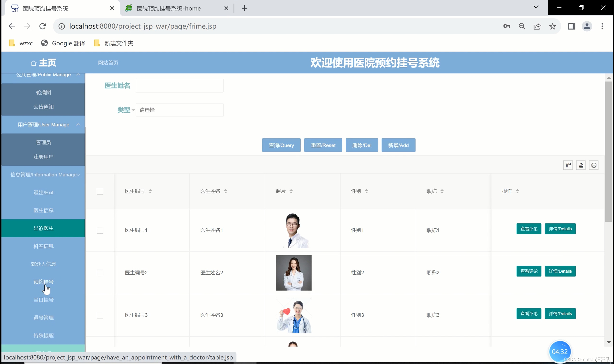614x364 pixels.
Task: Open the 类型 请选择 dropdown
Action: tap(179, 110)
